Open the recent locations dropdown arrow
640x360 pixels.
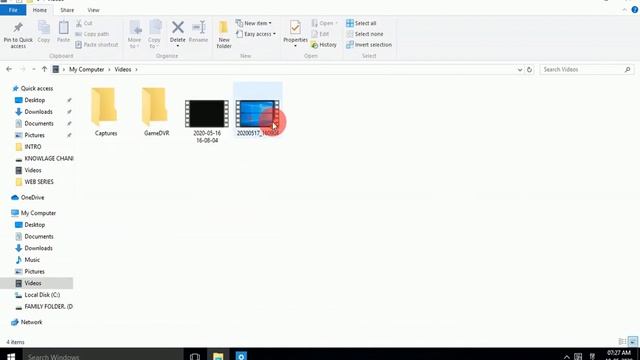click(x=33, y=69)
